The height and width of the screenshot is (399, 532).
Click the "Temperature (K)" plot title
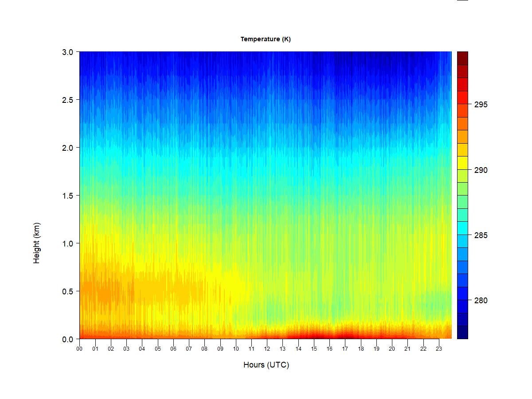tap(266, 39)
